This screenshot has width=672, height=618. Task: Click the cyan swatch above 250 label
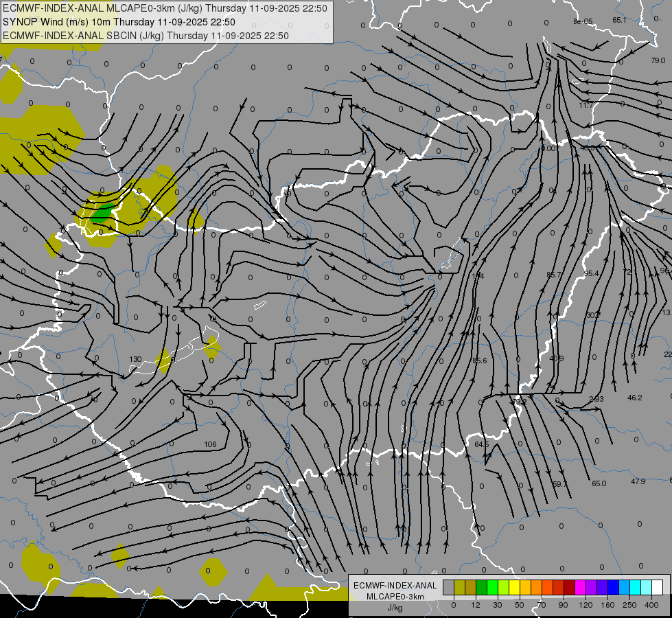click(x=635, y=587)
